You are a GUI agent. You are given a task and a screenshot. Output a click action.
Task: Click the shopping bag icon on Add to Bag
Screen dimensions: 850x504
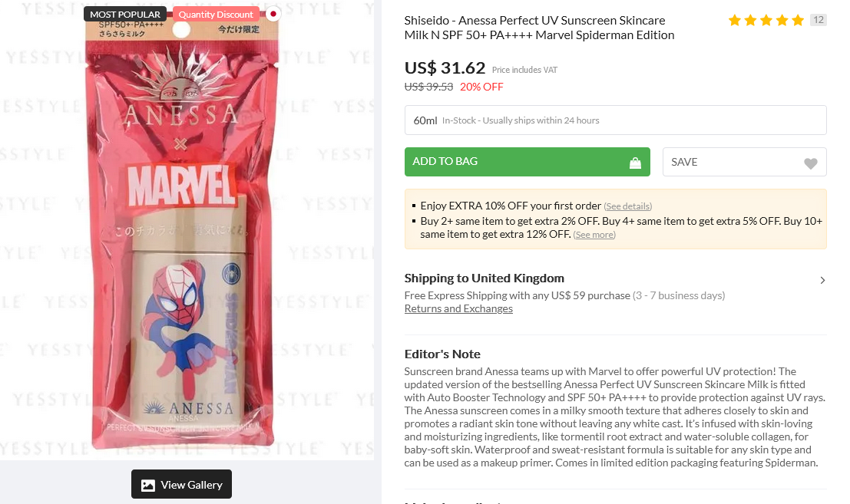635,163
